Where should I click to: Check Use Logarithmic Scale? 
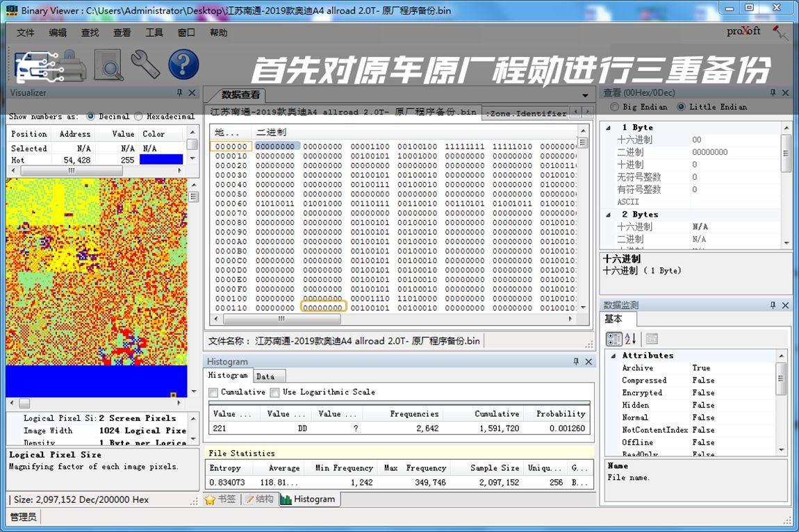(275, 392)
